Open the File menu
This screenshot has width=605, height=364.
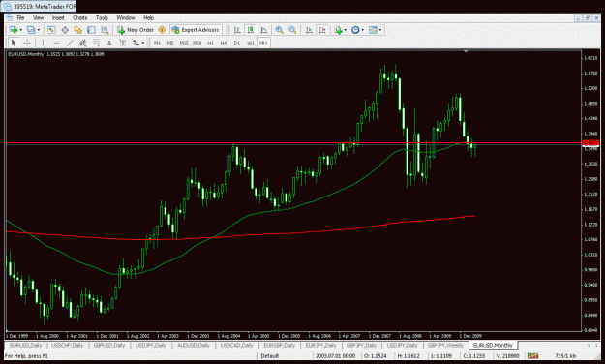coord(20,17)
